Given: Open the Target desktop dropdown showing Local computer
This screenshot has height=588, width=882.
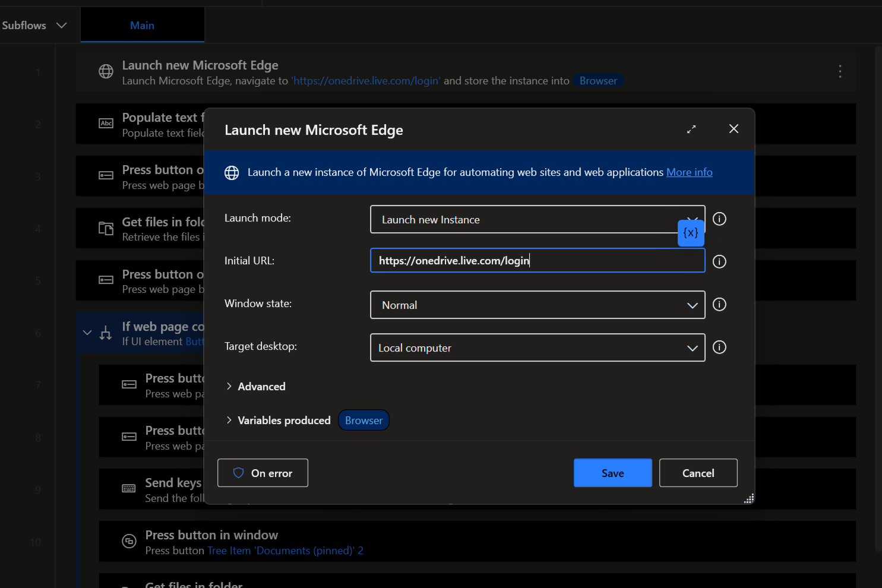Looking at the screenshot, I should [538, 347].
